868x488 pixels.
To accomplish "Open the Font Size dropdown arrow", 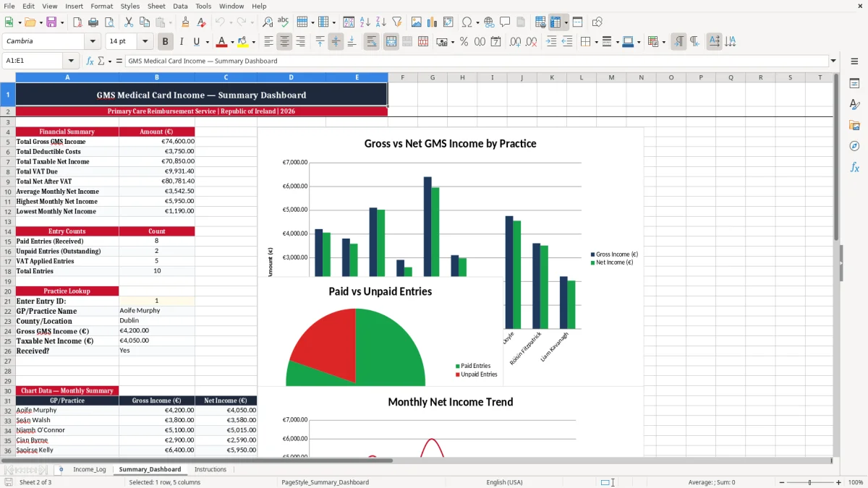I will click(145, 42).
